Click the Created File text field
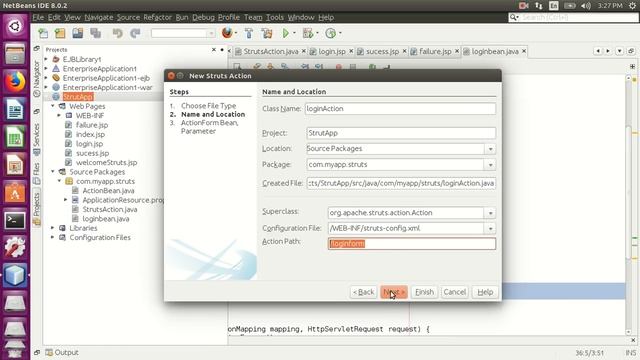Image resolution: width=640 pixels, height=360 pixels. [x=401, y=183]
